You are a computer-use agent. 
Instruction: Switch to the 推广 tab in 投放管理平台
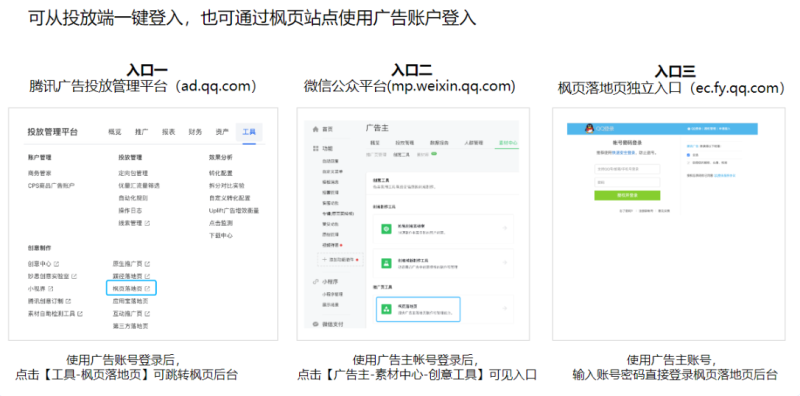(142, 132)
